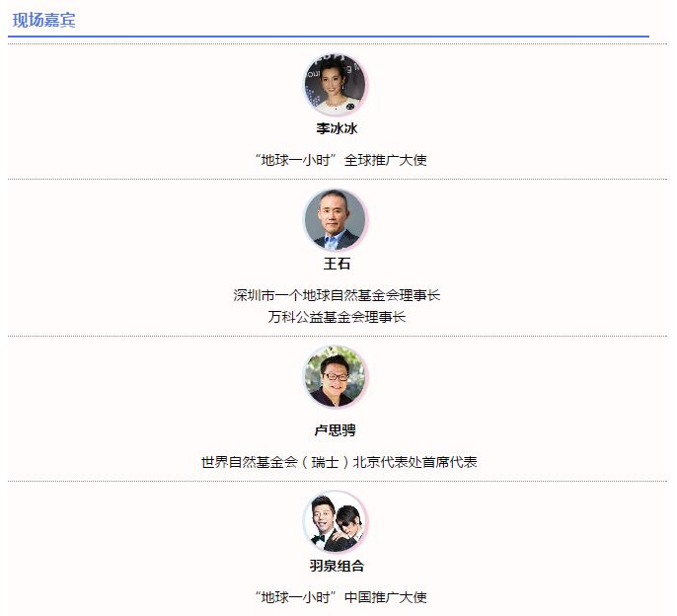The width and height of the screenshot is (677, 616).
Task: Click the name 李冰冰
Action: tap(337, 128)
